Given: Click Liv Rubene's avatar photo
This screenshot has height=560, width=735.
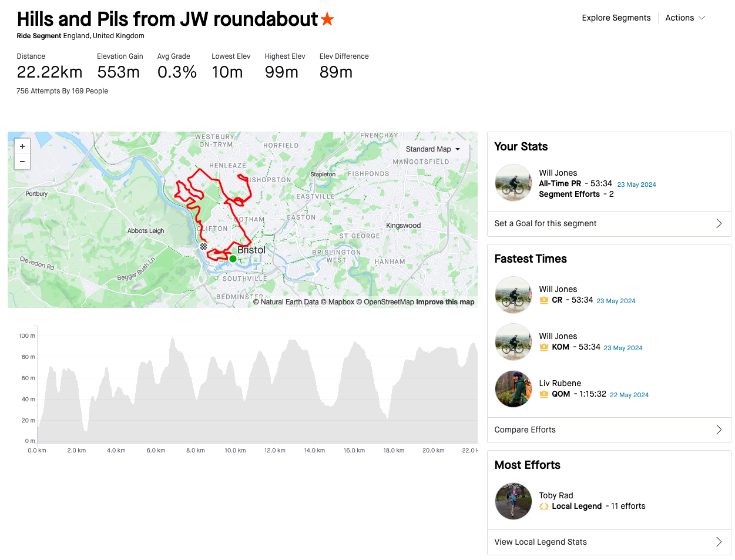Looking at the screenshot, I should (514, 389).
